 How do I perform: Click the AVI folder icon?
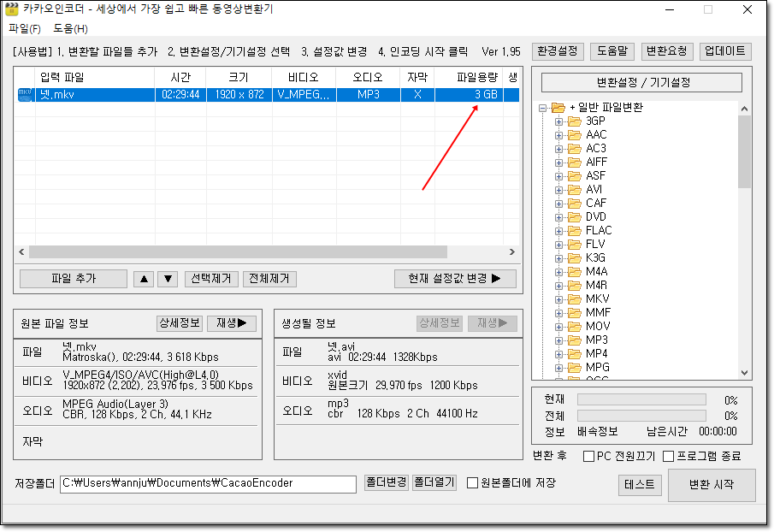574,190
